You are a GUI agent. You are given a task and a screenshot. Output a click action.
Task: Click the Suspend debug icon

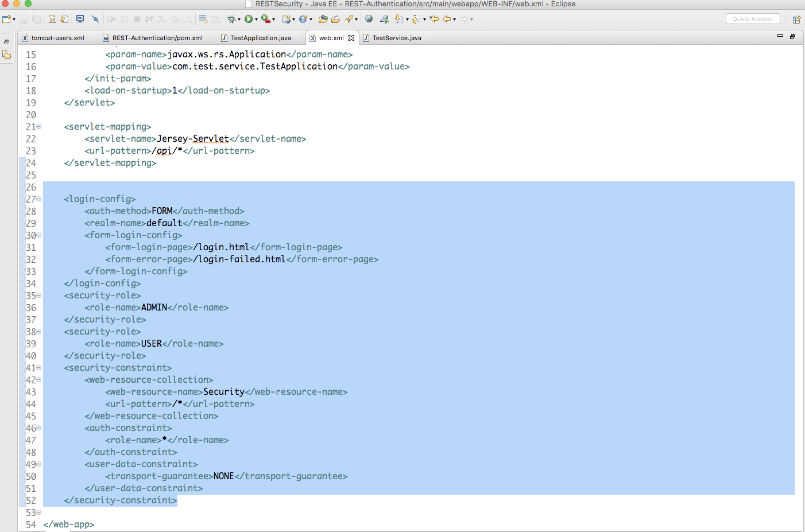point(124,19)
